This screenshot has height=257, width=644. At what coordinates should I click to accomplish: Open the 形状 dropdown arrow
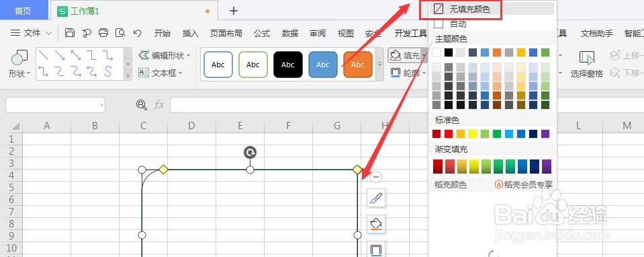pyautogui.click(x=29, y=74)
